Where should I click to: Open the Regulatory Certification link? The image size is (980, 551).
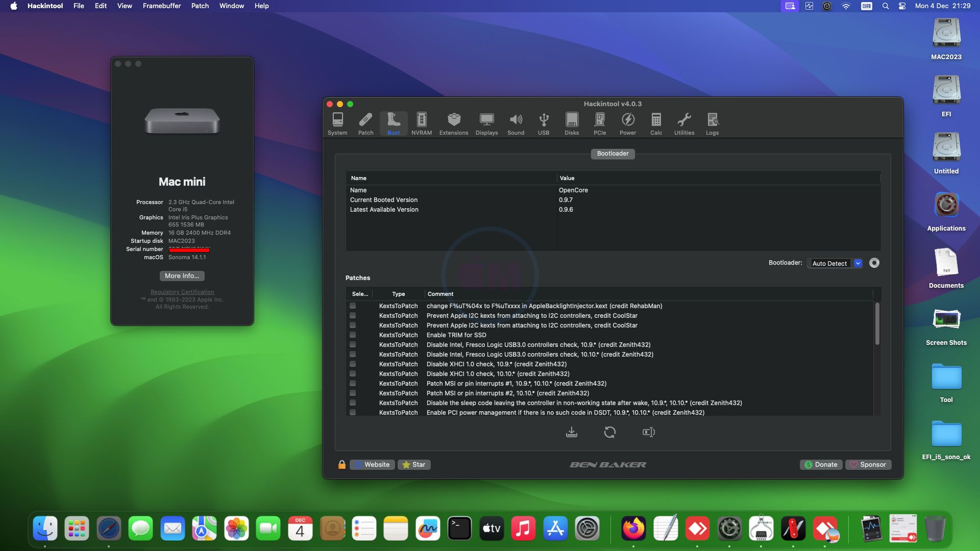click(x=182, y=292)
